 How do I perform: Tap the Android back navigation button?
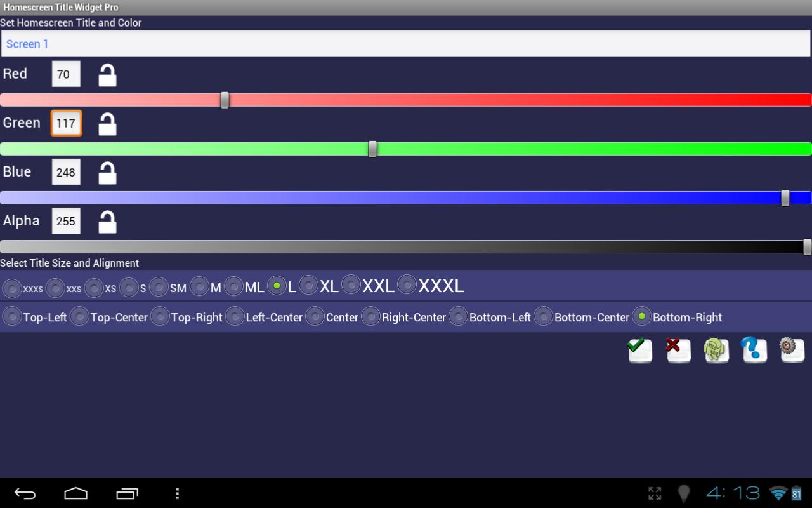tap(25, 493)
